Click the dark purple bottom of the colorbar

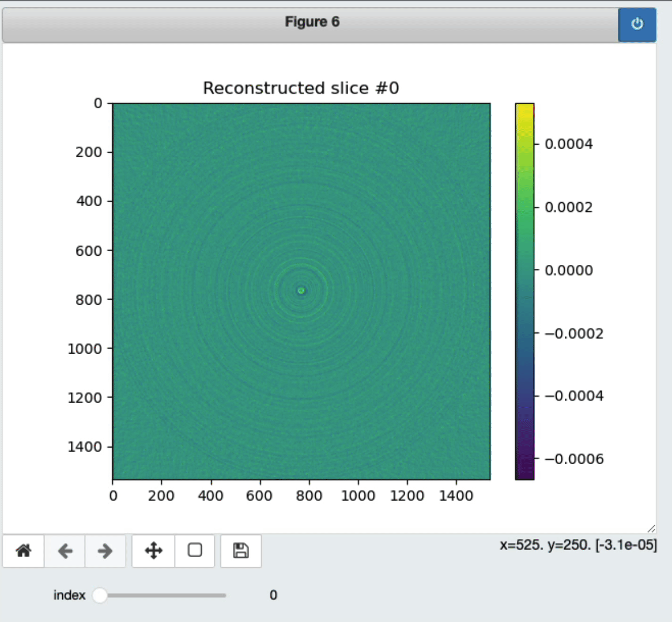(524, 475)
